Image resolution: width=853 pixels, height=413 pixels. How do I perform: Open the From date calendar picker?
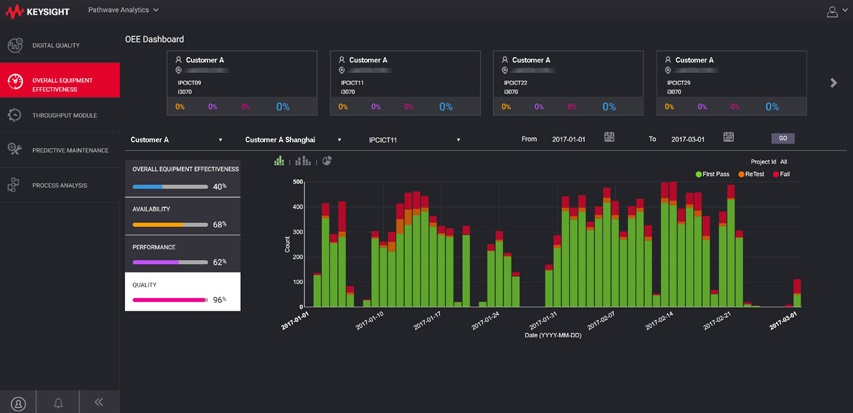pyautogui.click(x=609, y=138)
